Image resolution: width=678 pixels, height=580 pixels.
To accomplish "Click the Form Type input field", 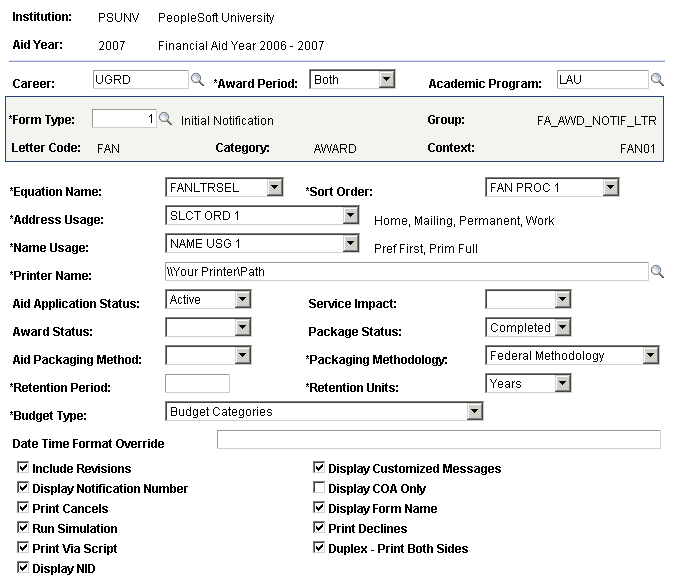I will coord(124,119).
